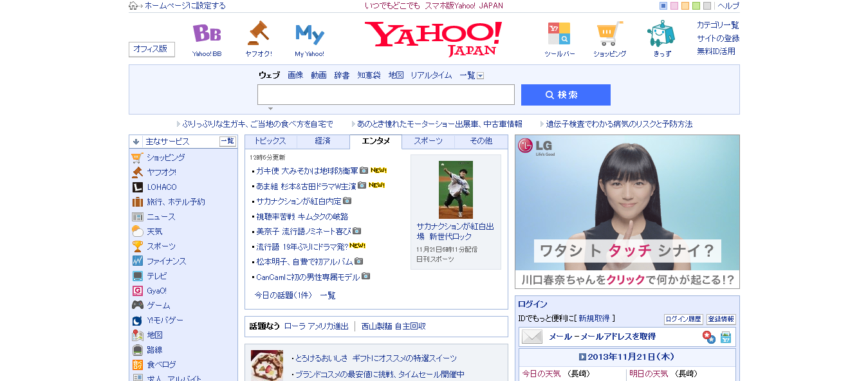This screenshot has height=381, width=868.
Task: Switch to その他 tab
Action: (481, 141)
